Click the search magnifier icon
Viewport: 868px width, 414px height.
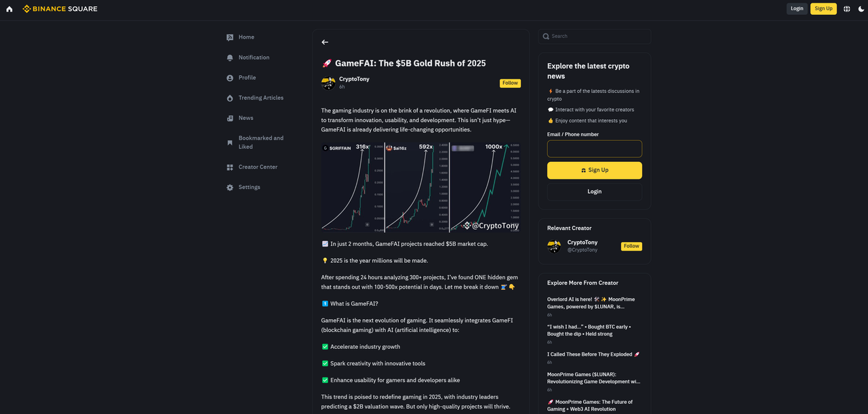pyautogui.click(x=546, y=36)
